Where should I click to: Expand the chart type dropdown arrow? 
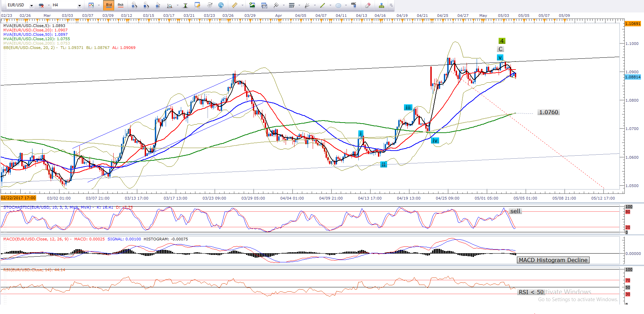click(x=99, y=5)
